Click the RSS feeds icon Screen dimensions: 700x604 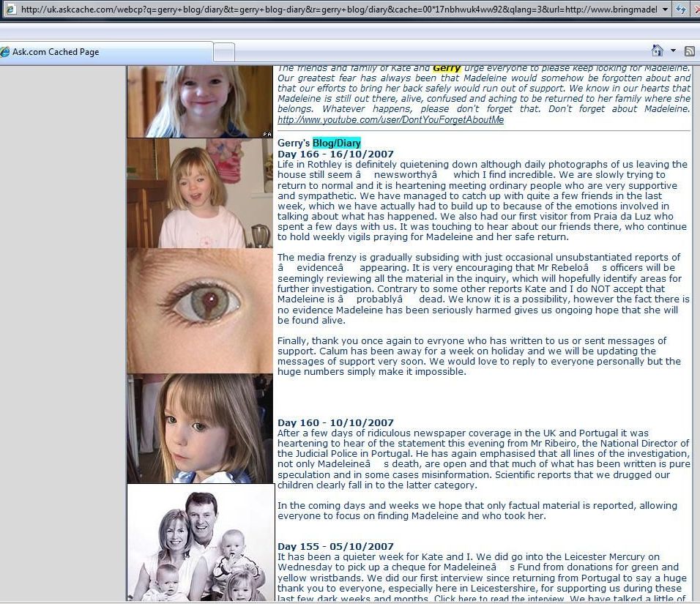689,51
